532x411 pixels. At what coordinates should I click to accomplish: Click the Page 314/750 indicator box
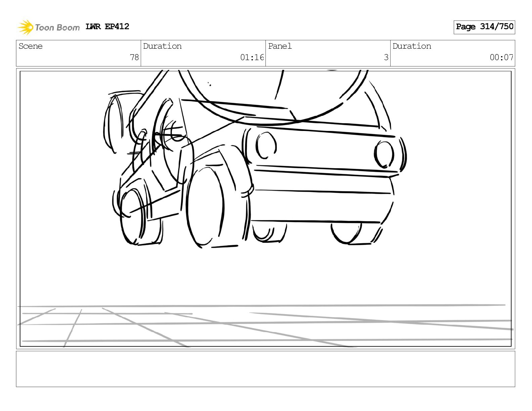484,27
